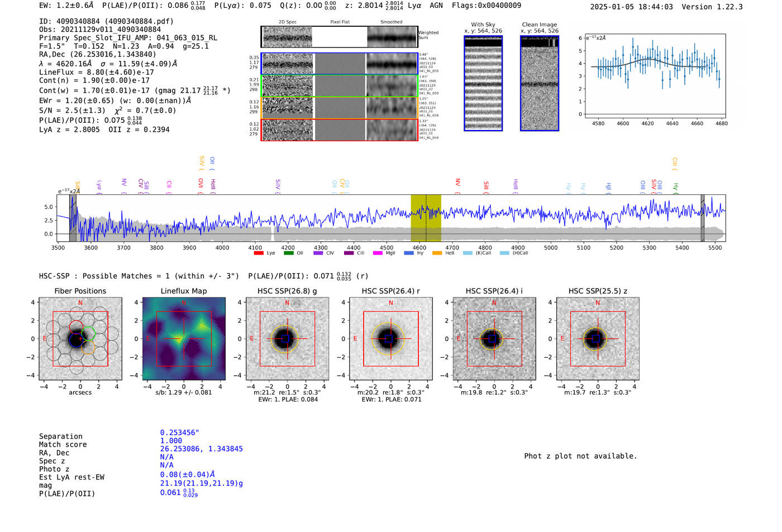Screen dimensions: 782x532
Task: Click the yellow highlighted band in the spectrum
Action: coord(426,218)
